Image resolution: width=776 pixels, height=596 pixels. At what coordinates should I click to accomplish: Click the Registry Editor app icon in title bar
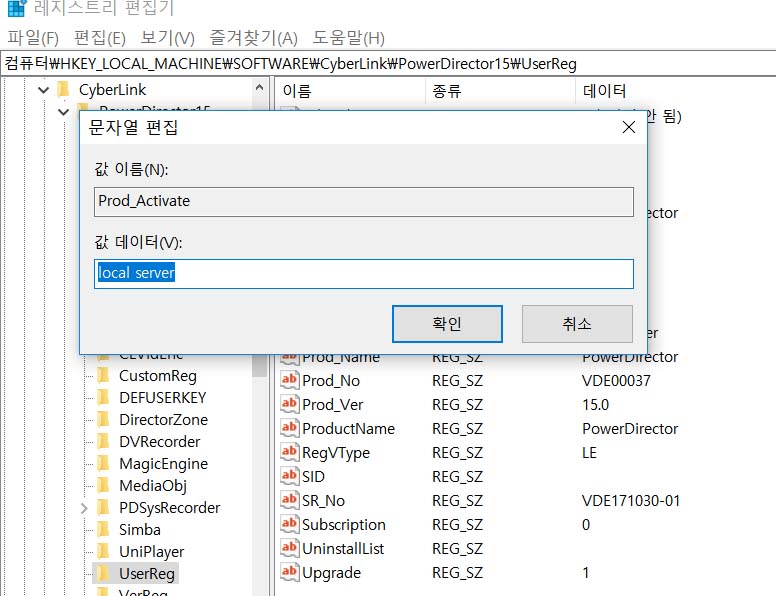(17, 8)
